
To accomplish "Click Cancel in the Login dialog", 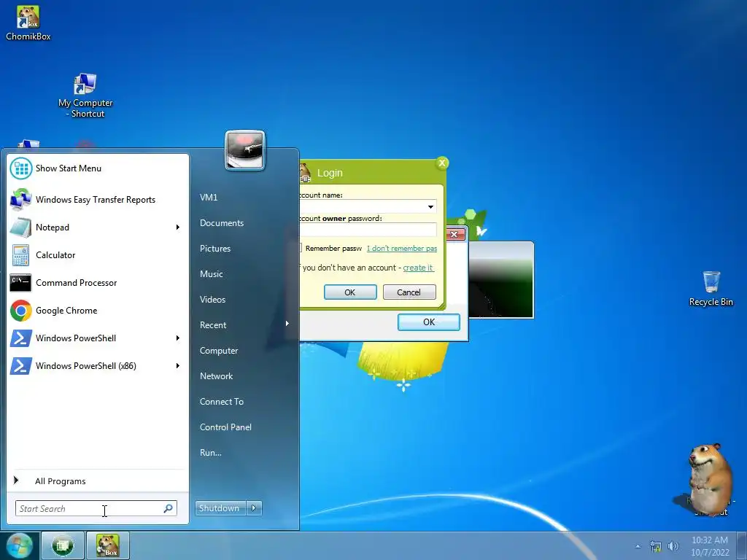I will click(409, 292).
